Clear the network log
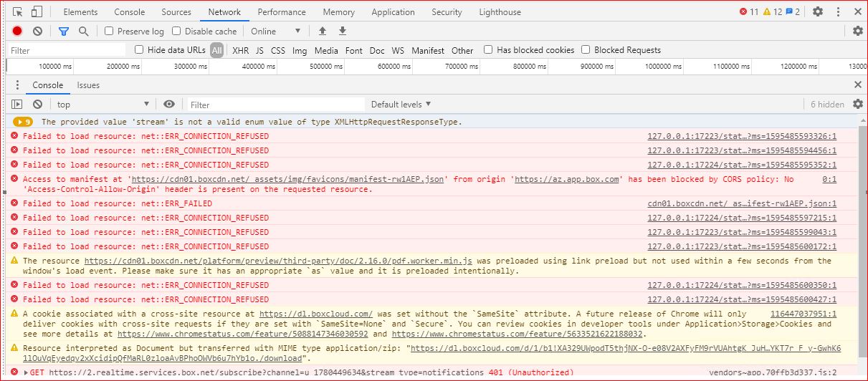 [x=37, y=32]
